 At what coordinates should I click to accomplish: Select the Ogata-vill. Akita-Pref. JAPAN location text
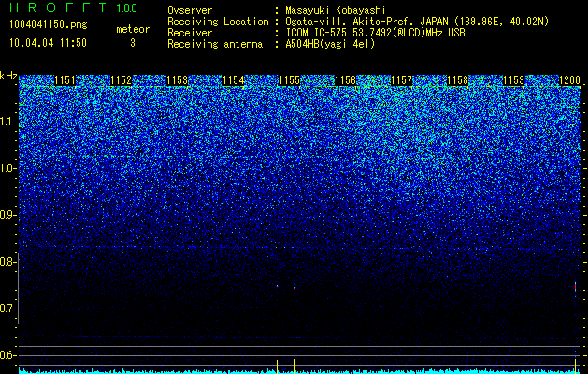[x=417, y=22]
